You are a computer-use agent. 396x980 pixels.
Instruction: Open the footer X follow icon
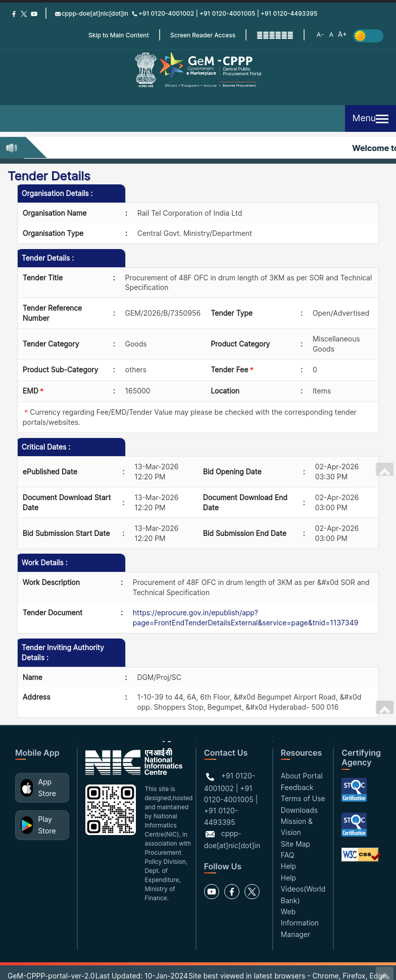(252, 892)
